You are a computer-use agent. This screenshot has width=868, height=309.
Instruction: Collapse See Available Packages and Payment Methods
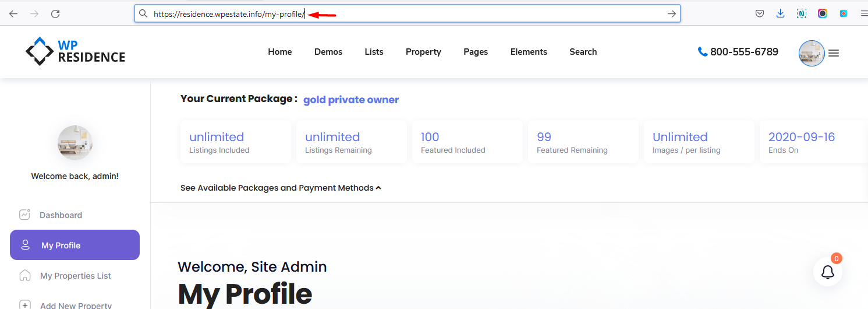click(x=281, y=188)
